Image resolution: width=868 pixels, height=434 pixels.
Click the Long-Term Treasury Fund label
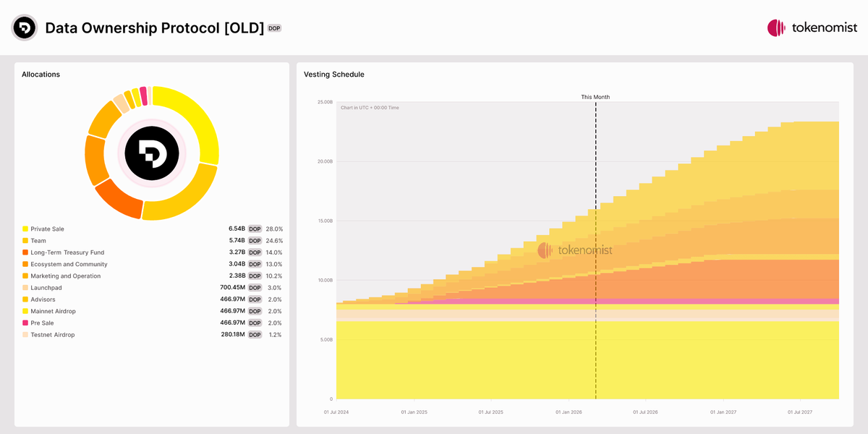pyautogui.click(x=68, y=252)
